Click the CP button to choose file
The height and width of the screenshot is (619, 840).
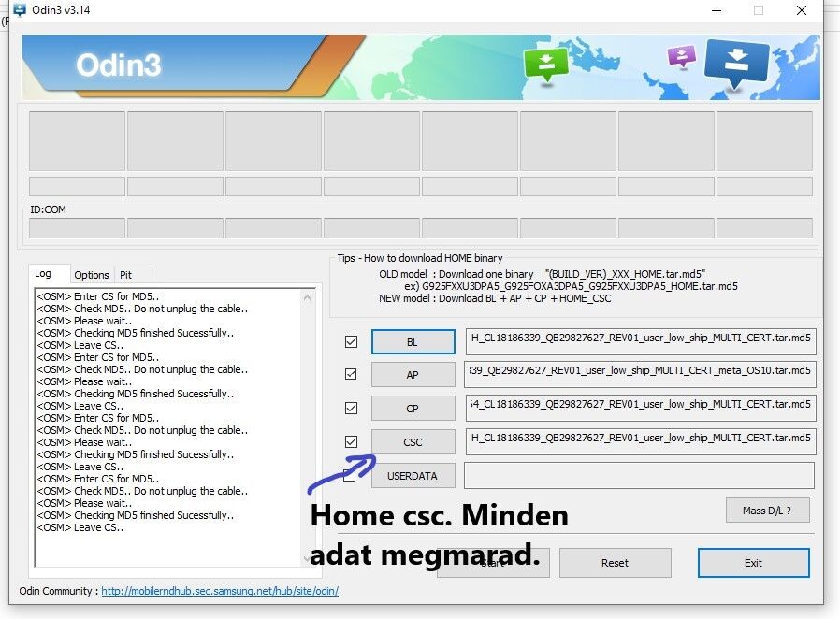point(413,409)
